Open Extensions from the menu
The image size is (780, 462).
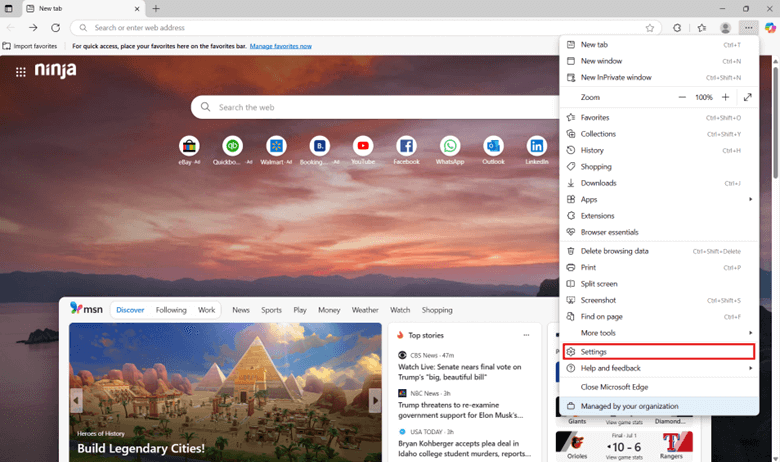[x=659, y=216]
